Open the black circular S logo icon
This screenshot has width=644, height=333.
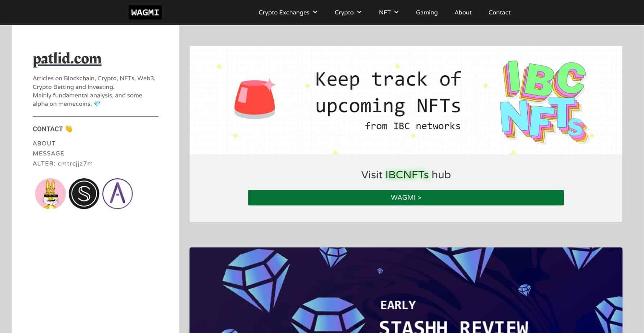tap(84, 194)
